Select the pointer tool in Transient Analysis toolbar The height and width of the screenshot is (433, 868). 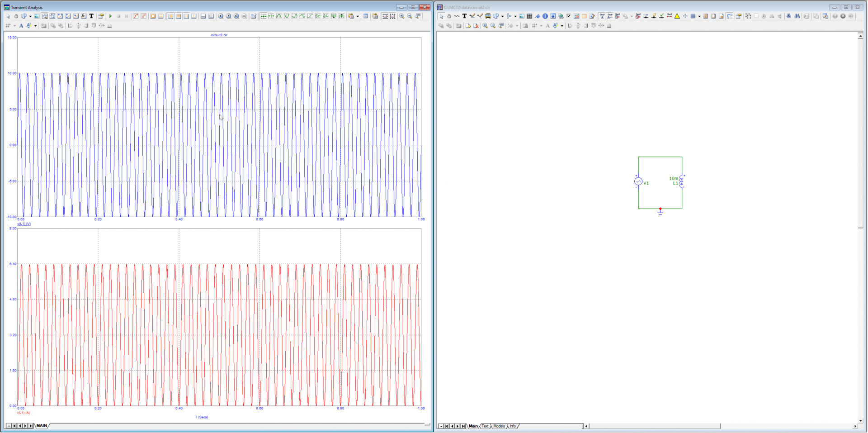(8, 16)
